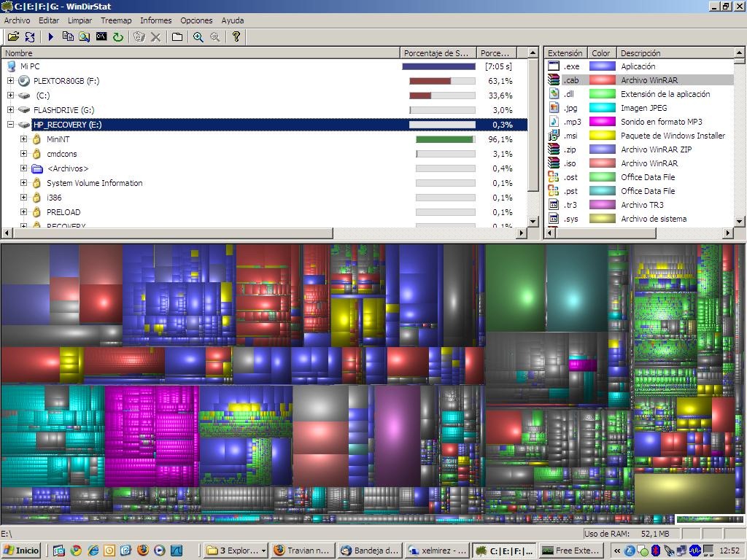747x560 pixels.
Task: Open the Editar menu
Action: (49, 20)
